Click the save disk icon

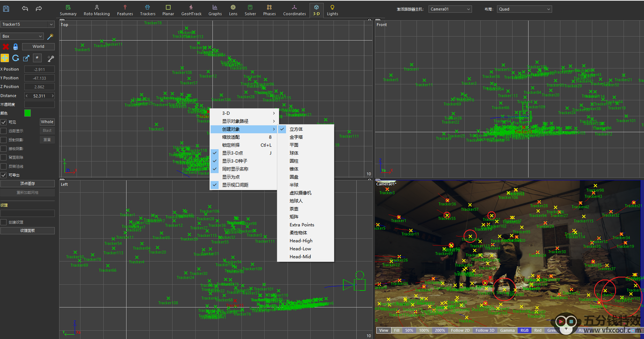[x=5, y=9]
